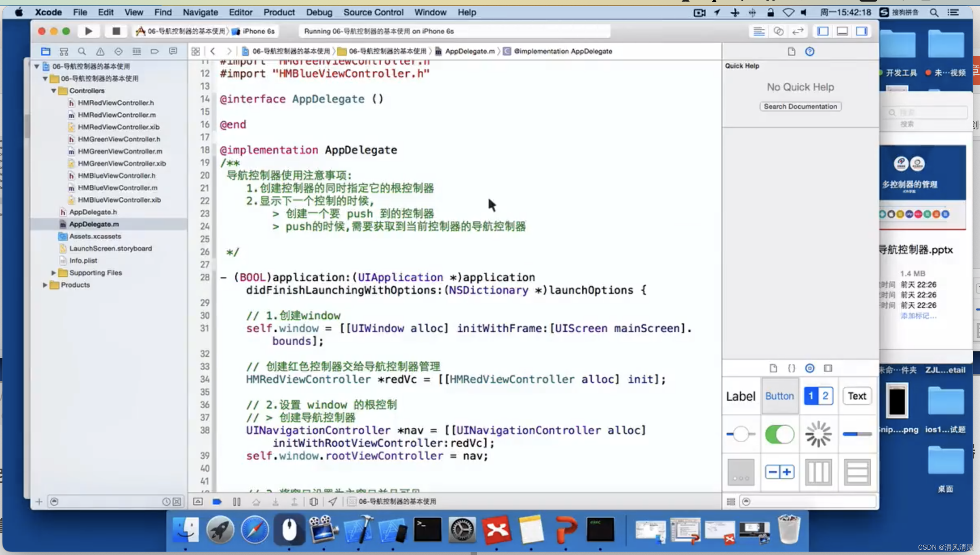The image size is (980, 555).
Task: Open the Editor menu
Action: click(241, 12)
